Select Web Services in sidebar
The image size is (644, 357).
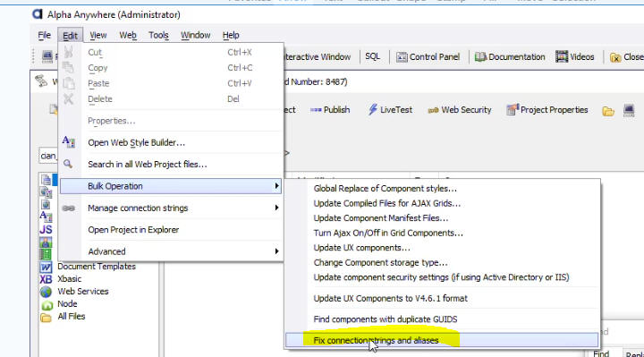pyautogui.click(x=83, y=292)
